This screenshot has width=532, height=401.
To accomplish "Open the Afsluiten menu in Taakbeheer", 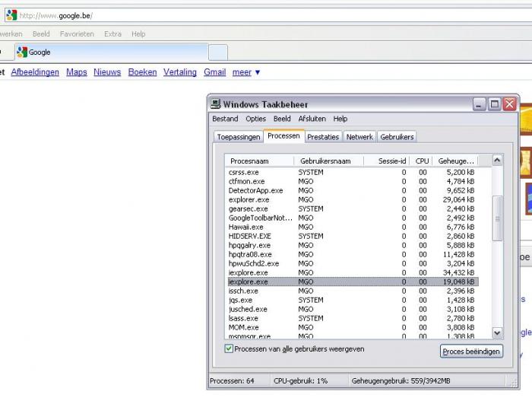I will click(312, 119).
